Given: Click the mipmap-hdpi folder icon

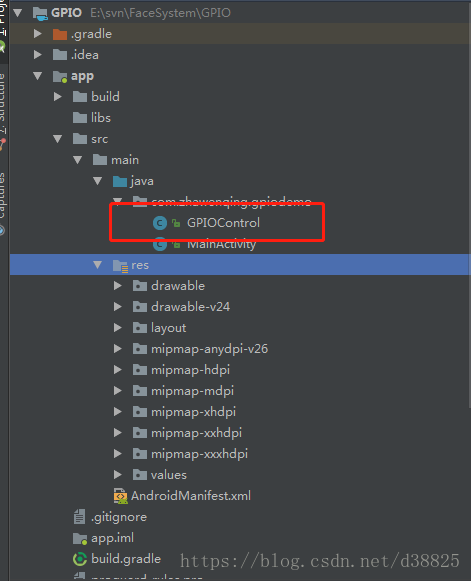Looking at the screenshot, I should click(x=140, y=370).
